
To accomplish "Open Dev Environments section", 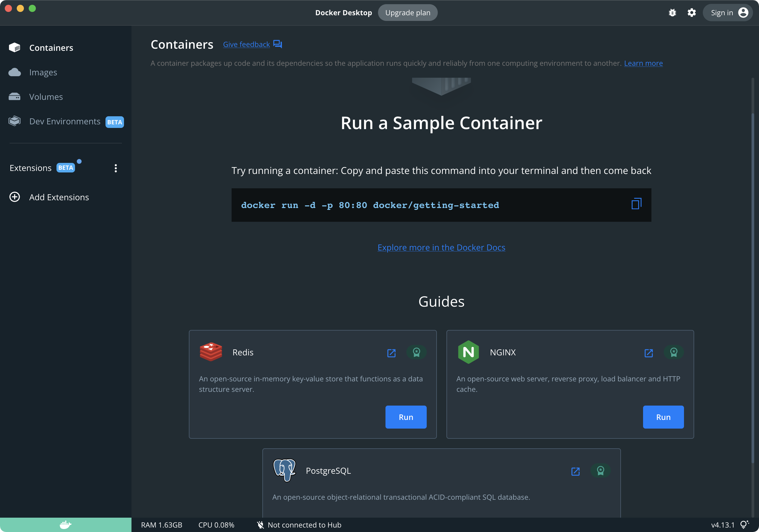I will 65,121.
